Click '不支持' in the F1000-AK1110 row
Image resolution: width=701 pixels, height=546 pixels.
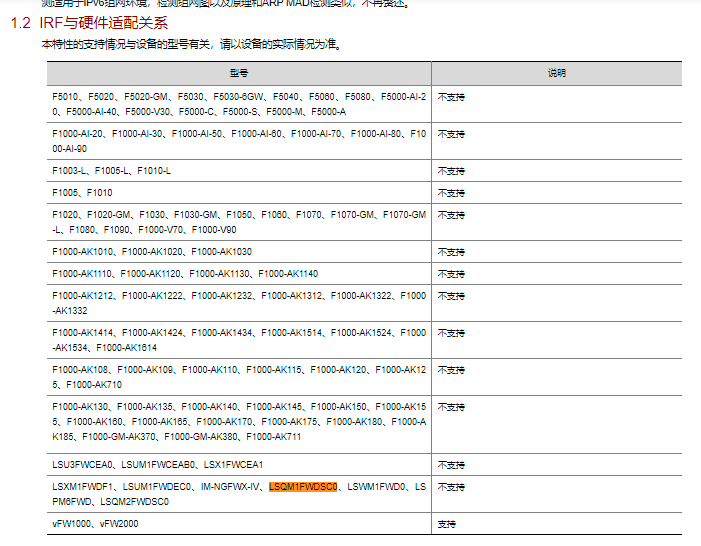tap(451, 274)
